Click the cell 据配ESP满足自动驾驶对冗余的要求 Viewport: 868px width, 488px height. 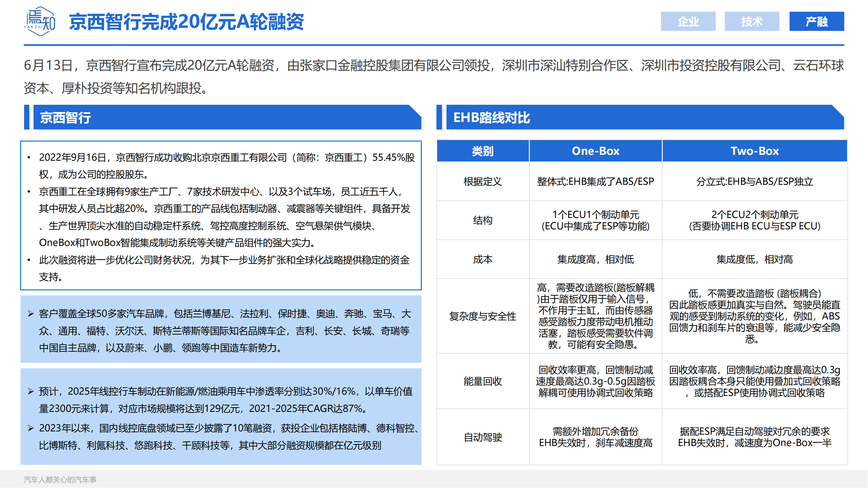(x=754, y=437)
